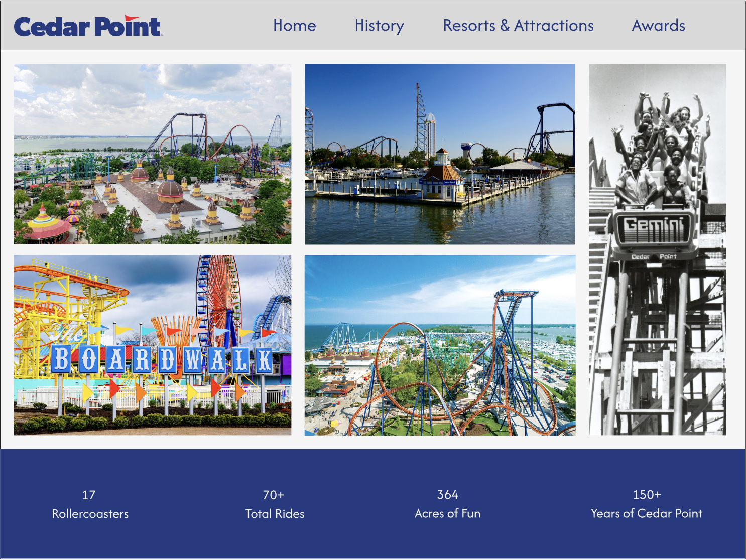
Task: Select Resorts & Attractions in navigation
Action: click(518, 26)
